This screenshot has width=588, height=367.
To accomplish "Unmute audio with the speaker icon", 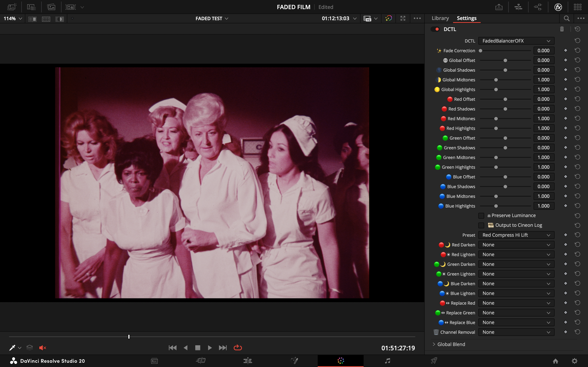I will [x=43, y=348].
